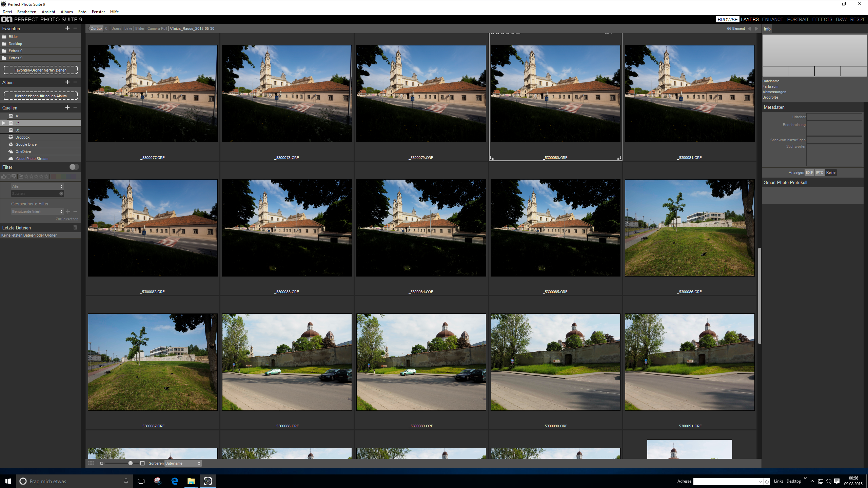The image size is (868, 488).
Task: Filter by thumbs-down rejected photos
Action: pyautogui.click(x=14, y=176)
